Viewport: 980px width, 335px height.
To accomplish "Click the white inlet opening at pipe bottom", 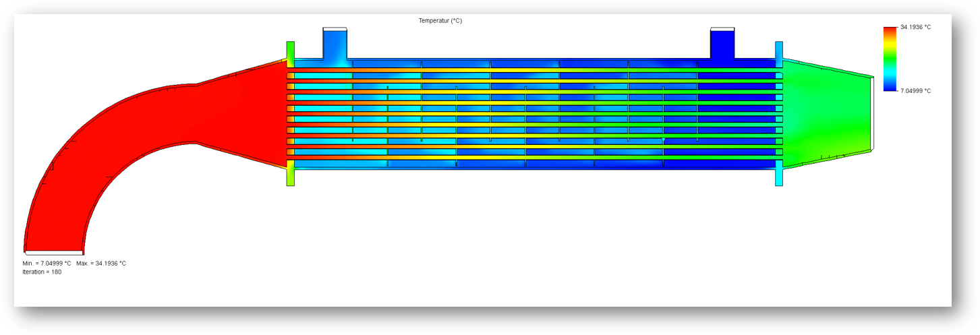I will (x=54, y=252).
